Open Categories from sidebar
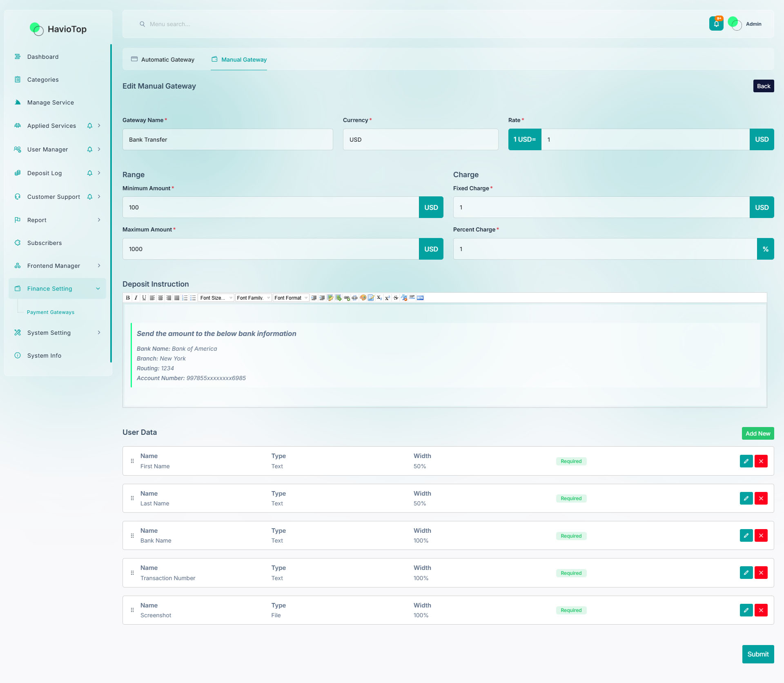The height and width of the screenshot is (683, 784). 57,80
